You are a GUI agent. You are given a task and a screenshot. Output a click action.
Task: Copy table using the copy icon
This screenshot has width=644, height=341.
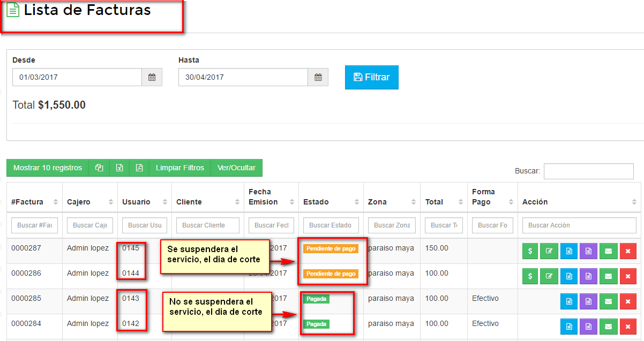tap(99, 168)
